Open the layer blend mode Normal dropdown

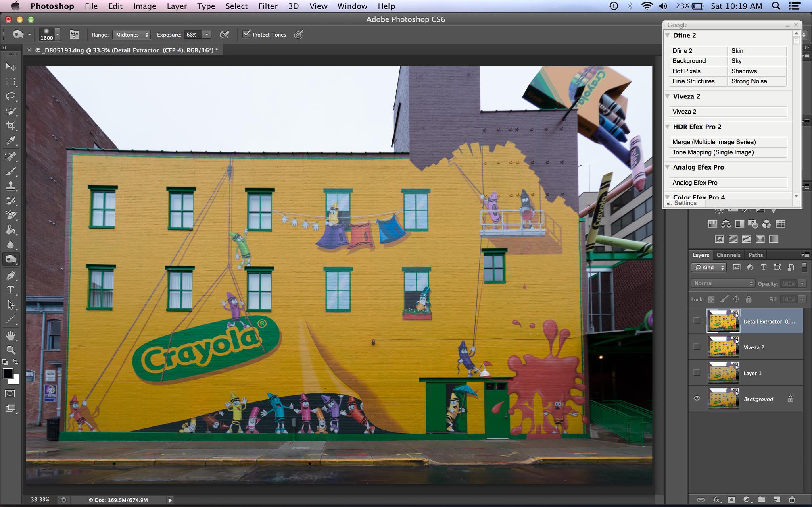tap(722, 283)
